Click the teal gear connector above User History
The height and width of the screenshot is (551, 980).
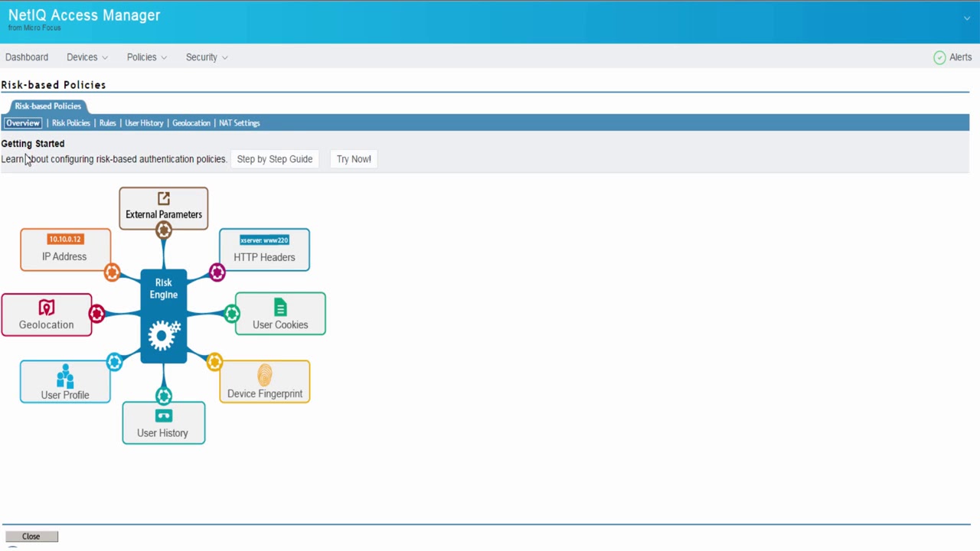164,396
